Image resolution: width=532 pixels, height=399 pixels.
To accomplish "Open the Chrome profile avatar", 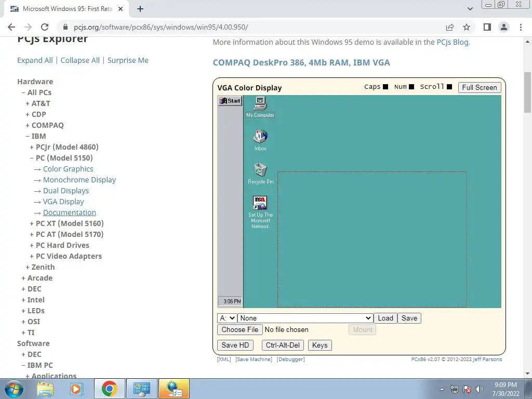I will (x=504, y=27).
